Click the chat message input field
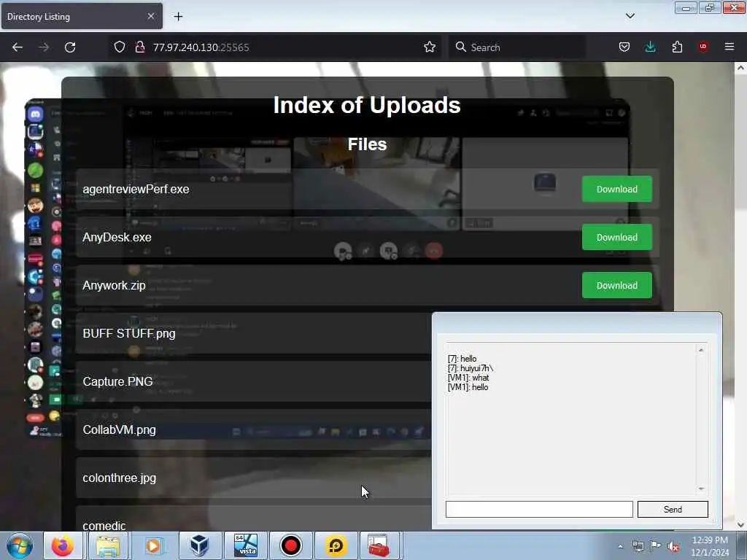 539,509
